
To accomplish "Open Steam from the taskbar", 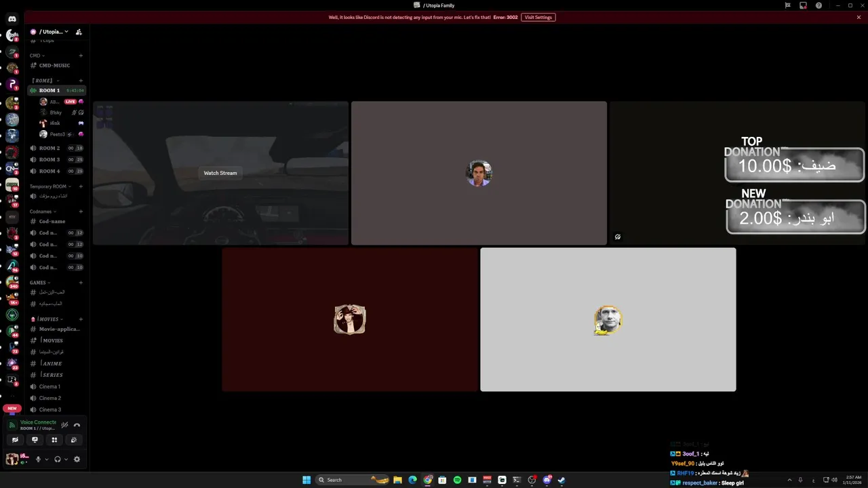I will pyautogui.click(x=561, y=480).
